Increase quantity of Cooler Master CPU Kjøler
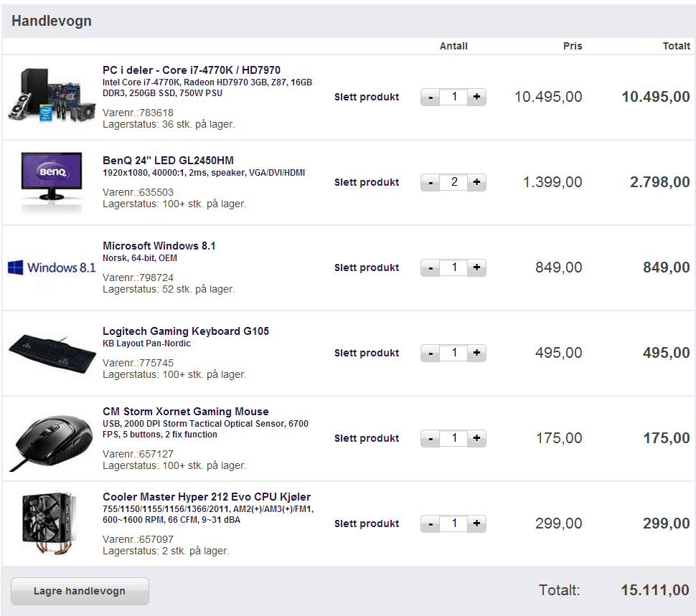This screenshot has width=696, height=616. pyautogui.click(x=476, y=523)
